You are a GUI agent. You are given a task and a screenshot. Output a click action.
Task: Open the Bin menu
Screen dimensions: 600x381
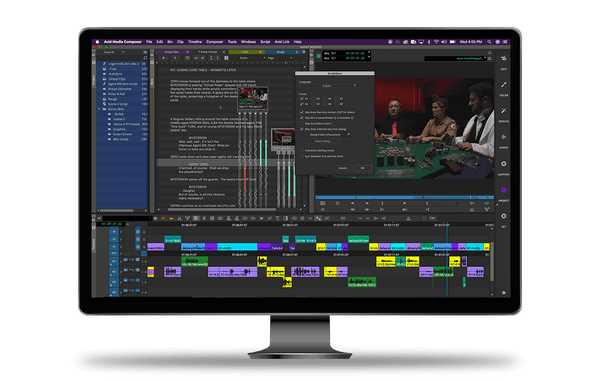click(x=170, y=42)
